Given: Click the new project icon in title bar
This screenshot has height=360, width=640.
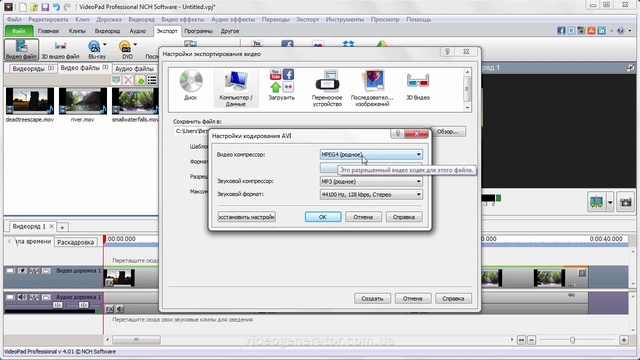Looking at the screenshot, I should 23,7.
